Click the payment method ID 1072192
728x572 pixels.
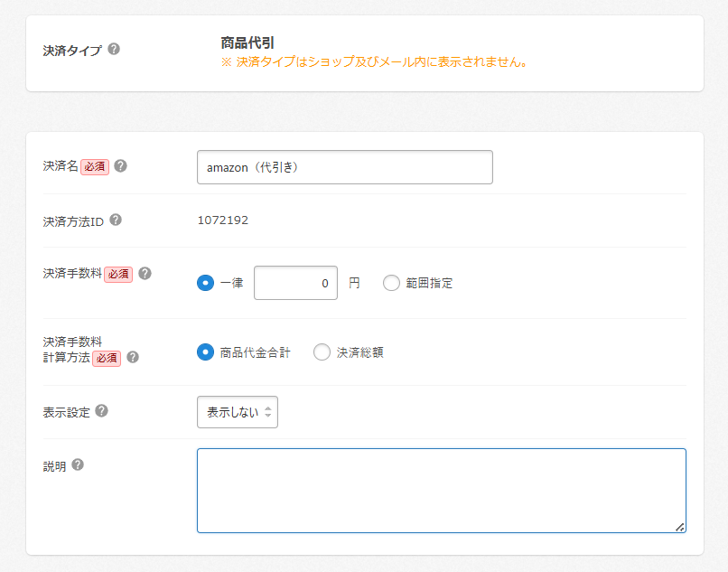tap(222, 220)
